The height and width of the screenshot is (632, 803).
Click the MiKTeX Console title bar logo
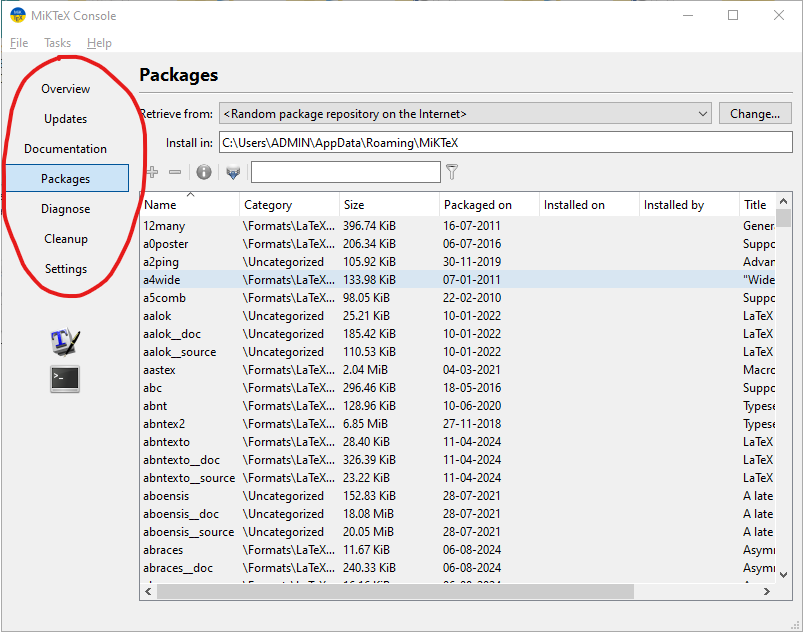17,15
